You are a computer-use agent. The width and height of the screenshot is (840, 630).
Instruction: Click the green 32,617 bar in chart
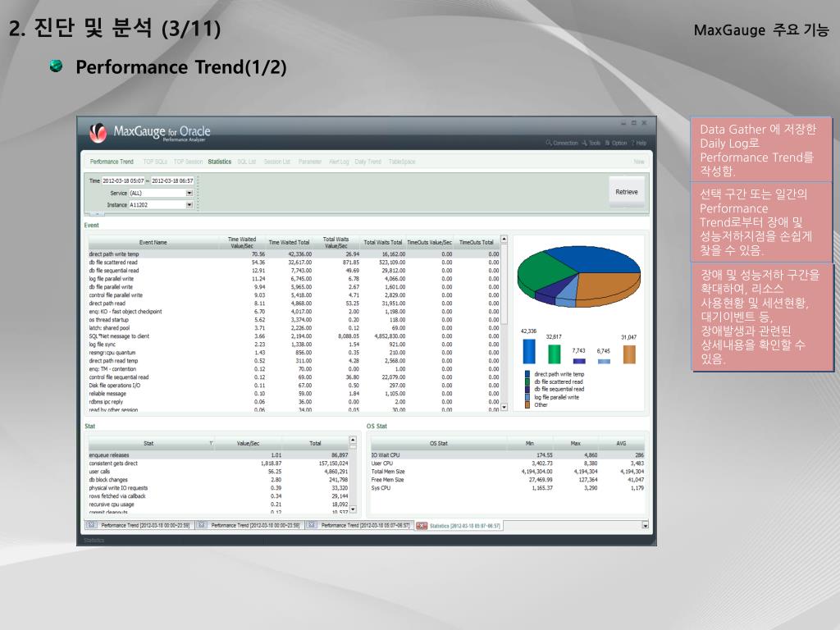click(554, 354)
